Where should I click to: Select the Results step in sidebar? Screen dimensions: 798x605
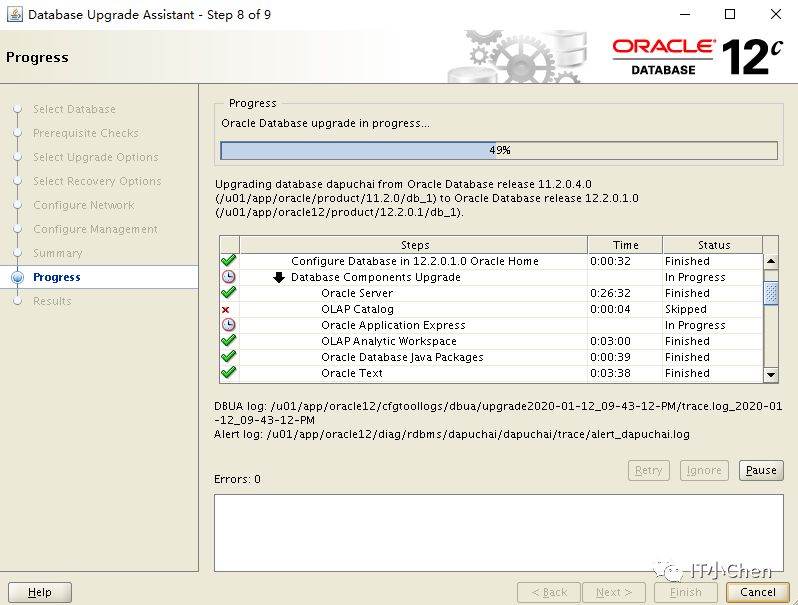(52, 301)
